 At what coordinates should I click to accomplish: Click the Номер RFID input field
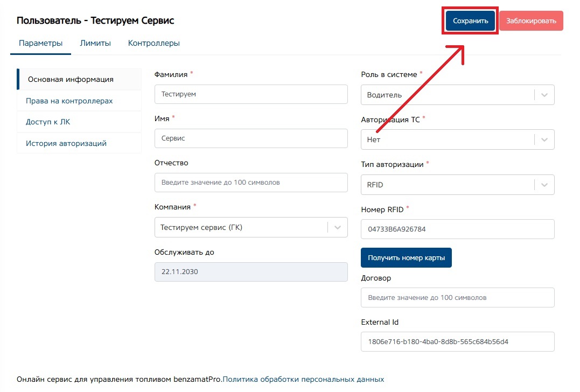(x=457, y=229)
